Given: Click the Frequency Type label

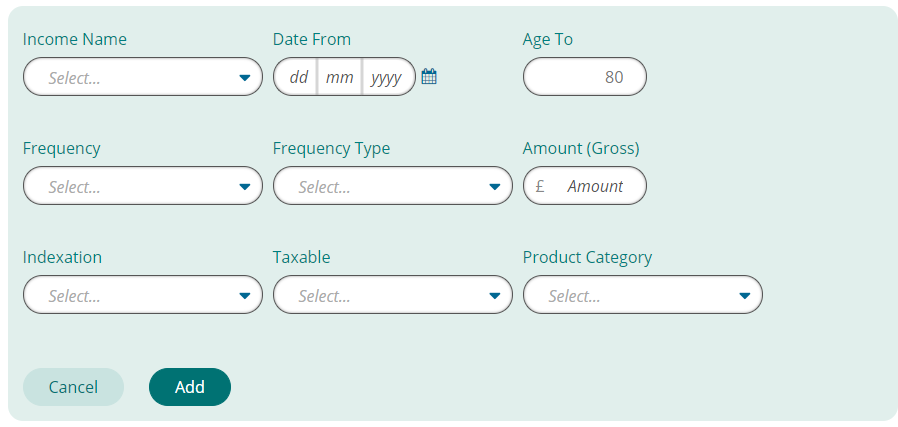Looking at the screenshot, I should [331, 149].
